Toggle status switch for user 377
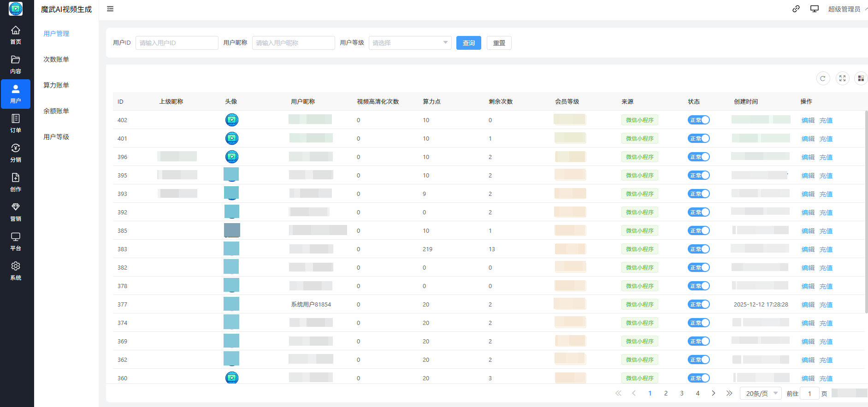Image resolution: width=868 pixels, height=407 pixels. click(698, 304)
